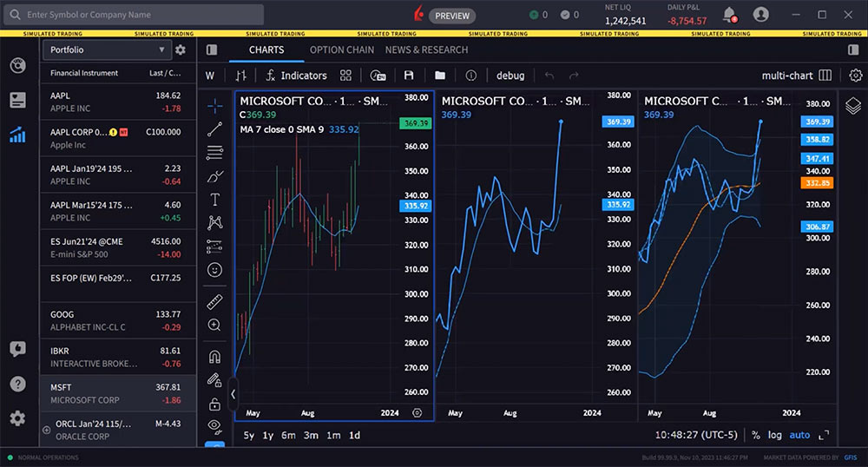The image size is (868, 467).
Task: Toggle lock all drawing tools
Action: 214,404
